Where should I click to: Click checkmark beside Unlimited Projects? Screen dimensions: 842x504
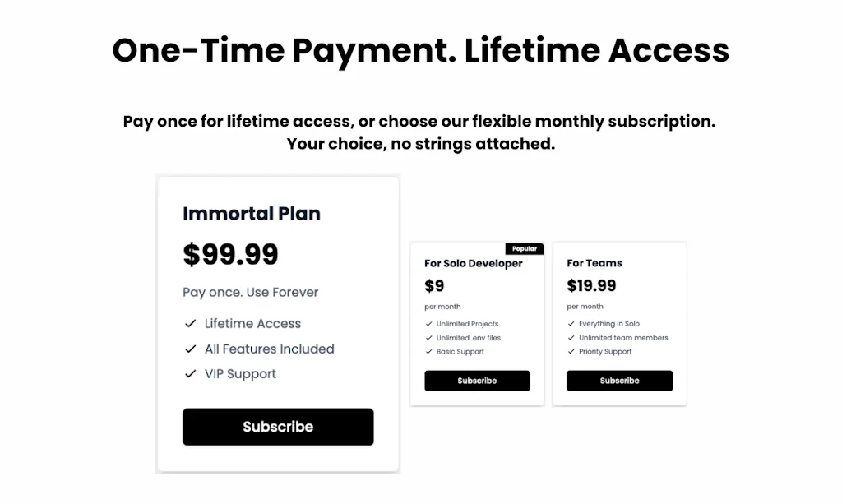[428, 324]
